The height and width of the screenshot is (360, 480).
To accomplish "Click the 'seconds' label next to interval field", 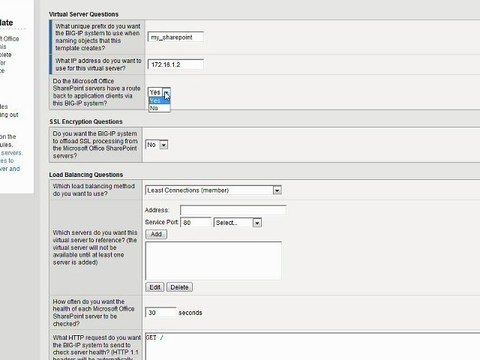I will [190, 313].
